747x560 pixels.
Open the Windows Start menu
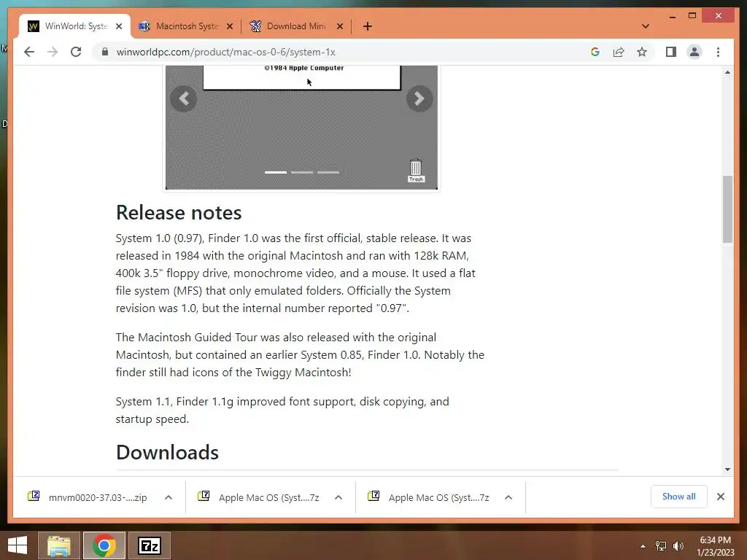(x=18, y=545)
